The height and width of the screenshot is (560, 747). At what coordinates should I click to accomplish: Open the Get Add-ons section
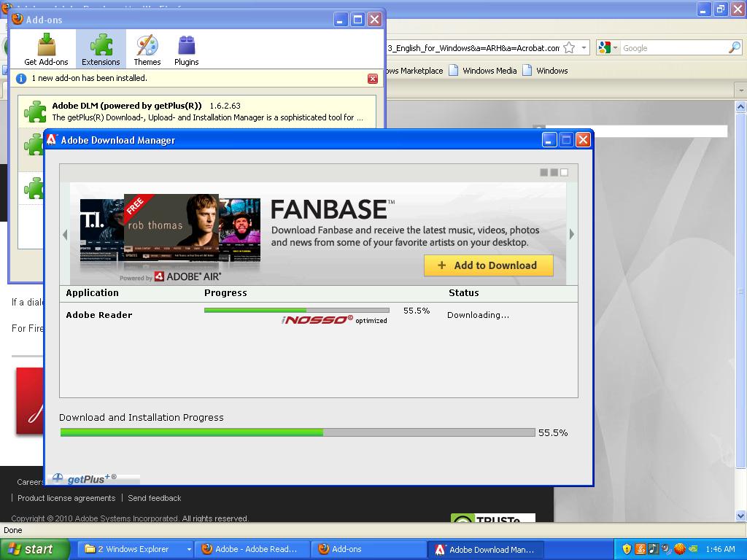click(46, 49)
